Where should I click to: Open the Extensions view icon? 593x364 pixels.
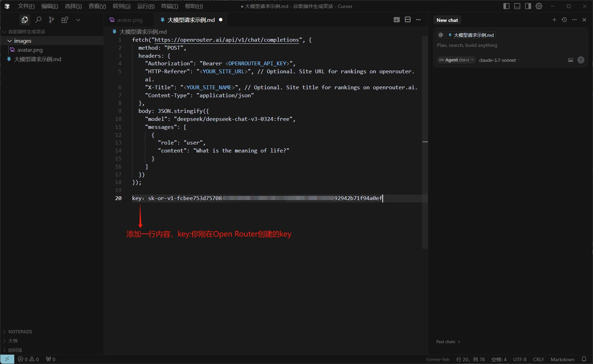tap(65, 20)
